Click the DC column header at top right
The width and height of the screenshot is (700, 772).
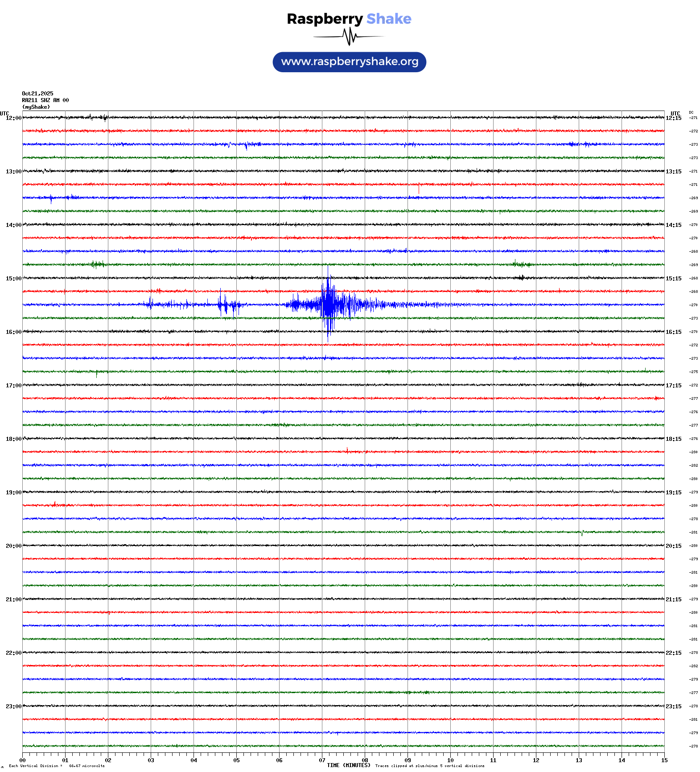[691, 113]
